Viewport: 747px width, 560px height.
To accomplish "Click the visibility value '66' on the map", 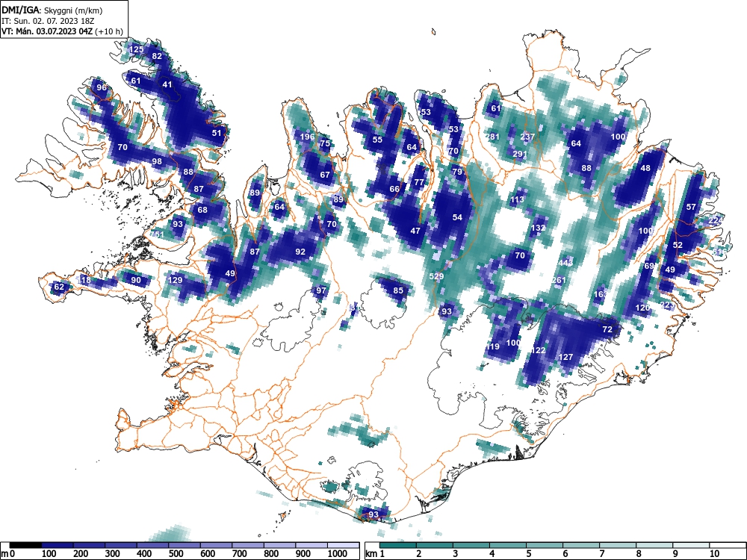I will pyautogui.click(x=394, y=189).
